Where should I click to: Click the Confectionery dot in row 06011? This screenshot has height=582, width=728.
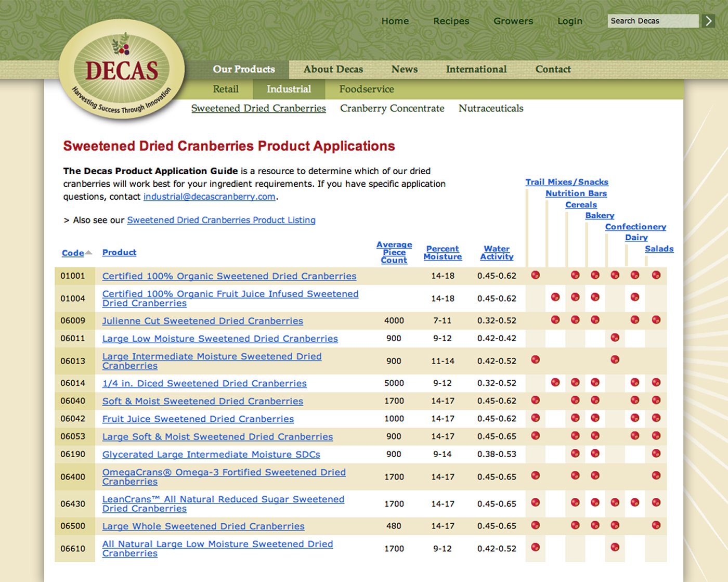click(615, 338)
